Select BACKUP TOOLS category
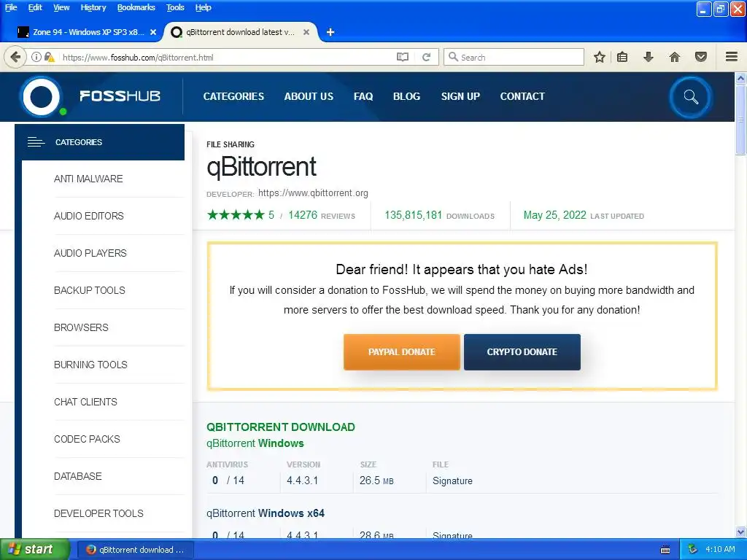Image resolution: width=747 pixels, height=560 pixels. (x=90, y=290)
